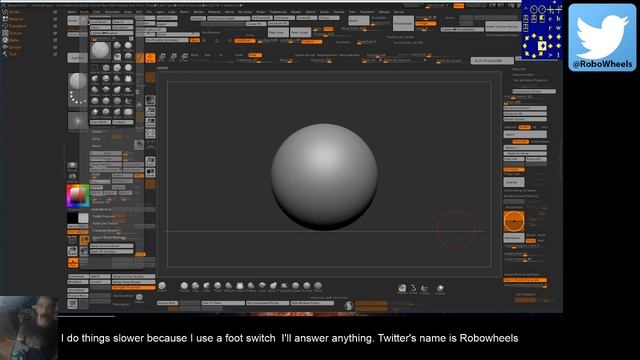Screen dimensions: 640x360
Task: Expand the Tablet Pressure section
Action: (104, 216)
